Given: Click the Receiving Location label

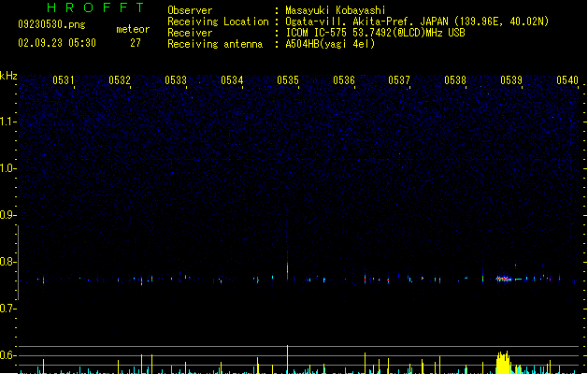Looking at the screenshot, I should [x=218, y=22].
